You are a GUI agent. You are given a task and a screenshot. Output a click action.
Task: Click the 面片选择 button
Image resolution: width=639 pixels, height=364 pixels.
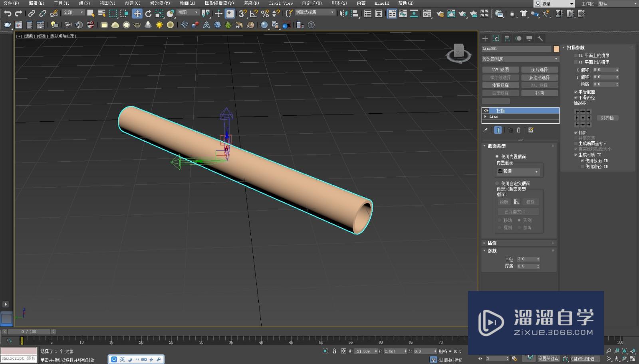click(540, 69)
